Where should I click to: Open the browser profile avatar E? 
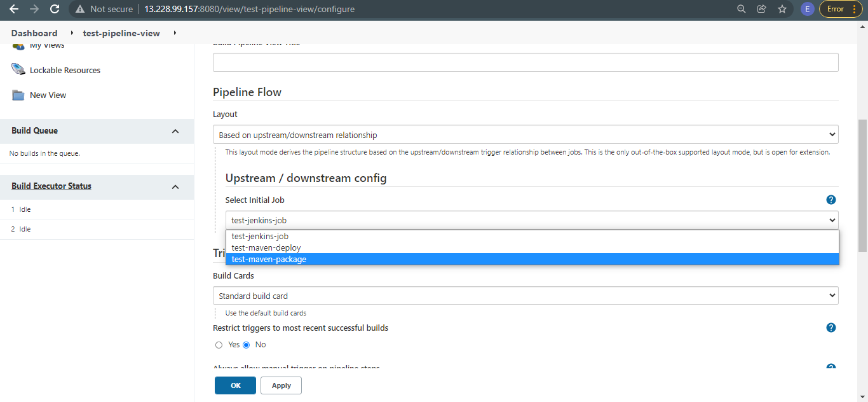pos(807,9)
